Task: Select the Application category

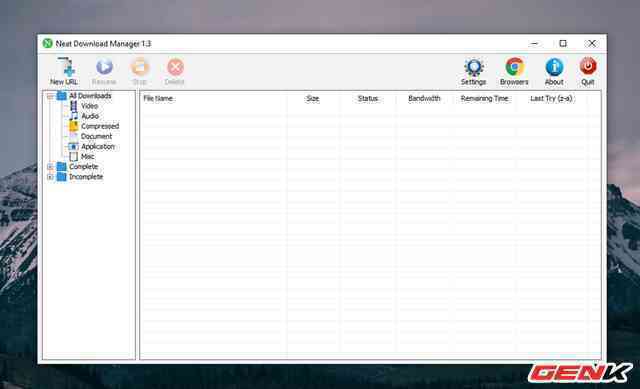Action: [98, 147]
